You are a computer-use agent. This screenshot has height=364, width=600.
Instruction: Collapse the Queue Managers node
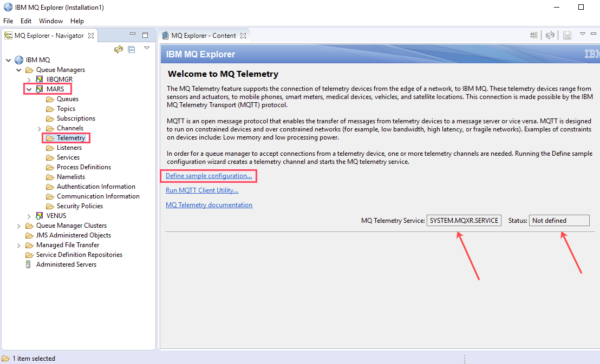19,70
